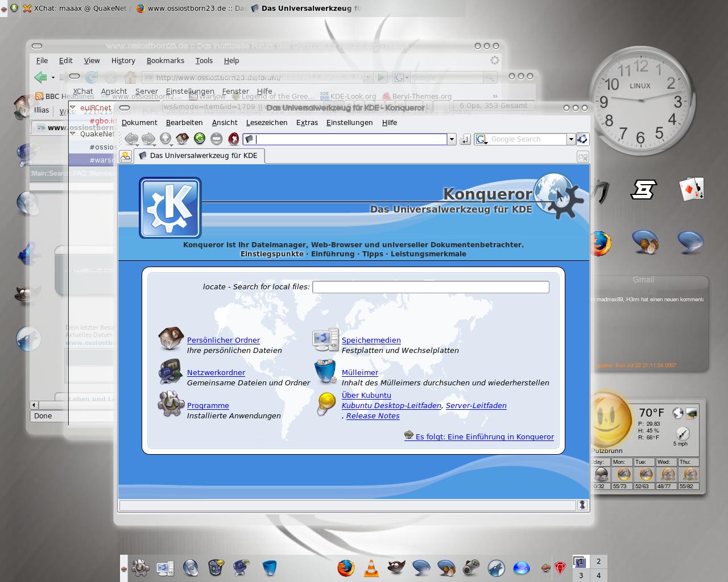Viewport: 728px width, 582px height.
Task: Open Firefox back-history dropdown arrow
Action: tap(53, 77)
